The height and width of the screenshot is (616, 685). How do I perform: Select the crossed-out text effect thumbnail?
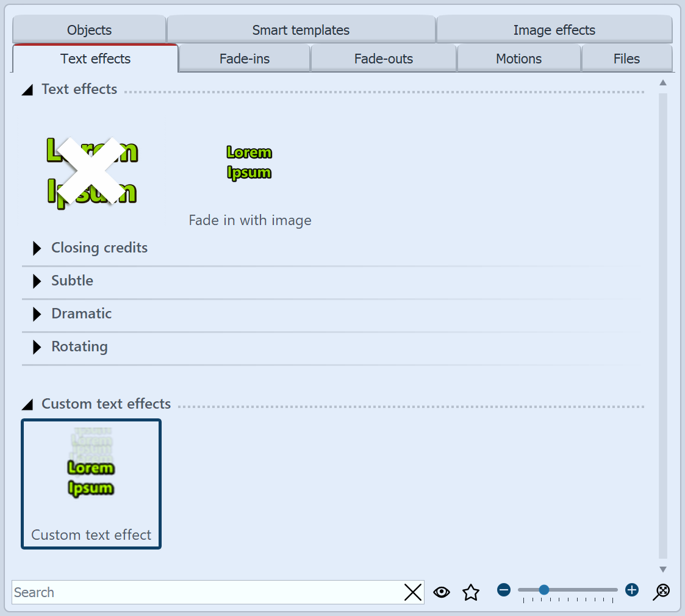pos(91,171)
